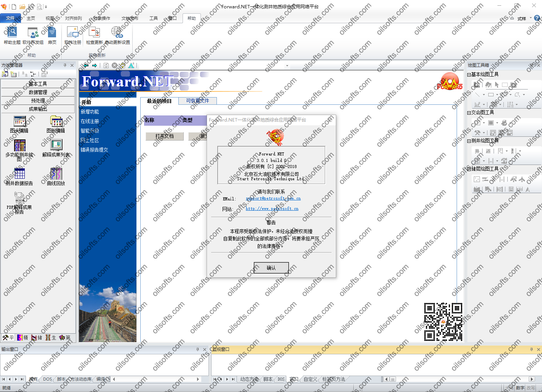Toggle pin on 方法管理器 panel
The image size is (542, 392).
click(65, 65)
